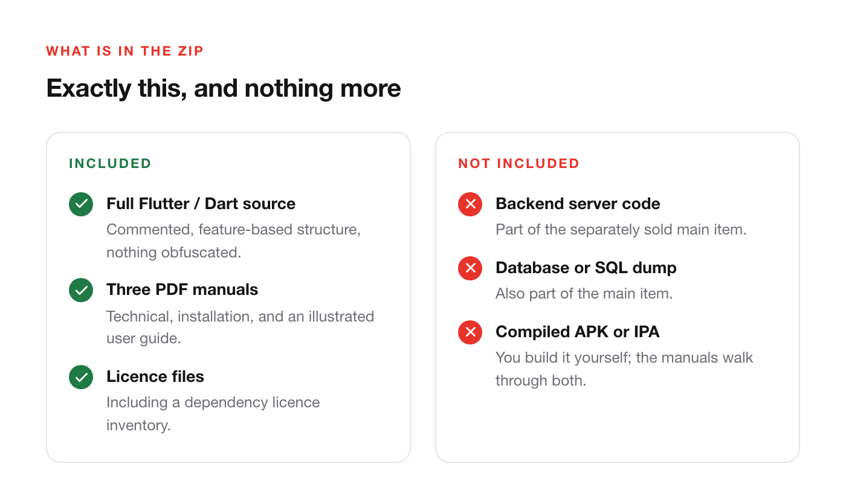
Task: Click red X icon beside Database or SQL dump
Action: [x=470, y=268]
